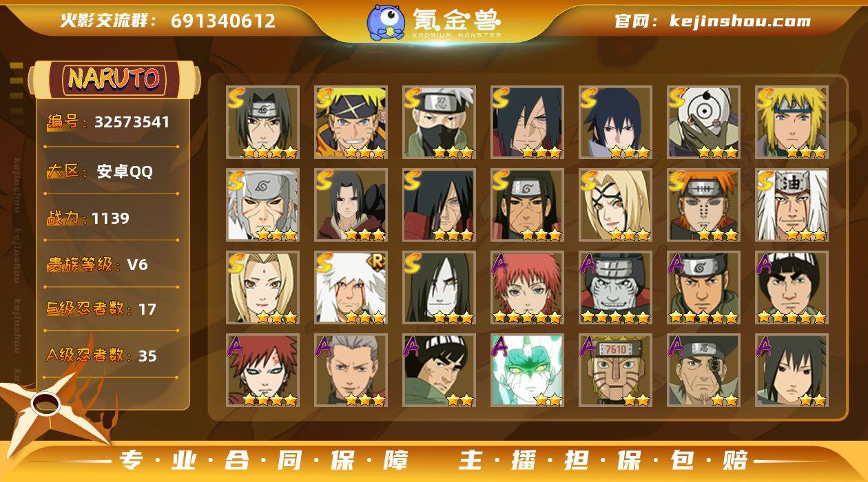
Task: Select the Sasori red-haired A-rank portrait
Action: coord(527,287)
